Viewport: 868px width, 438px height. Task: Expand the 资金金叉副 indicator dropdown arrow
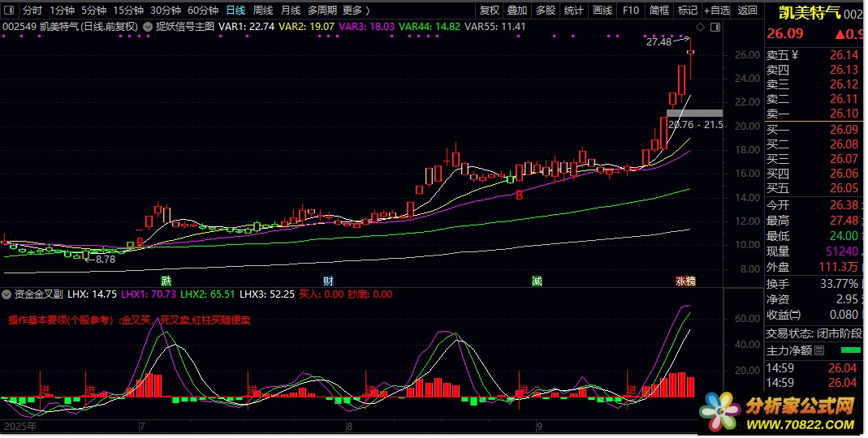[8, 294]
